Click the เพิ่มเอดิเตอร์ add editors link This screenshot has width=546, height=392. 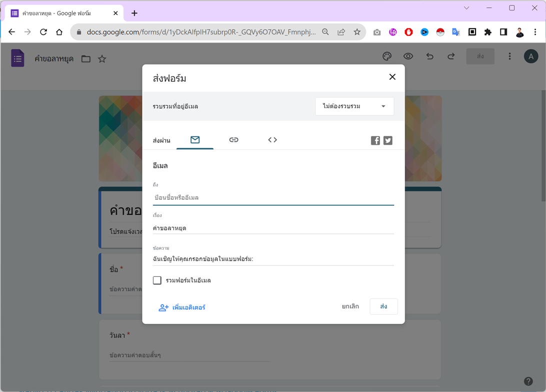point(181,308)
